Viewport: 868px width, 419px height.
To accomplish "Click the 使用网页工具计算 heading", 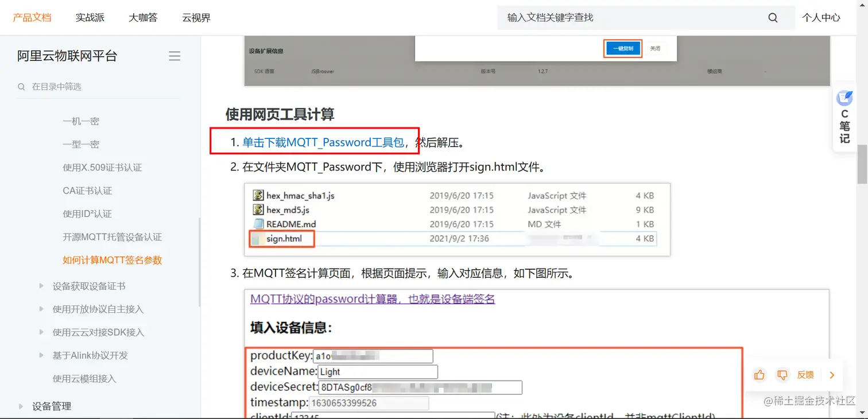I will coord(280,114).
